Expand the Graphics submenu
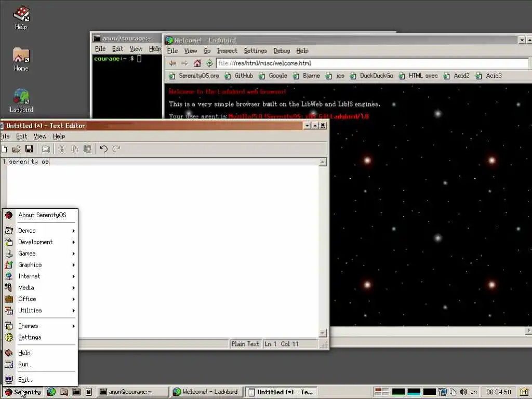Image resolution: width=532 pixels, height=399 pixels. (40, 264)
